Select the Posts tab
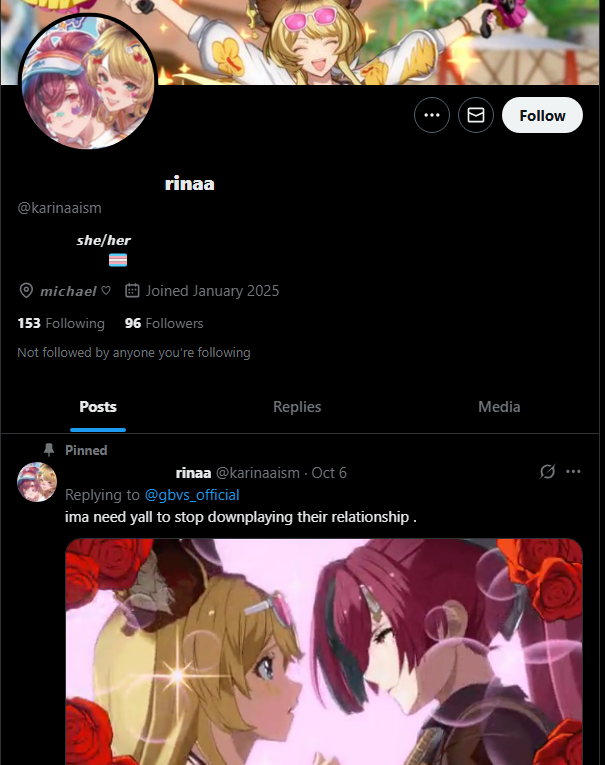 point(98,407)
